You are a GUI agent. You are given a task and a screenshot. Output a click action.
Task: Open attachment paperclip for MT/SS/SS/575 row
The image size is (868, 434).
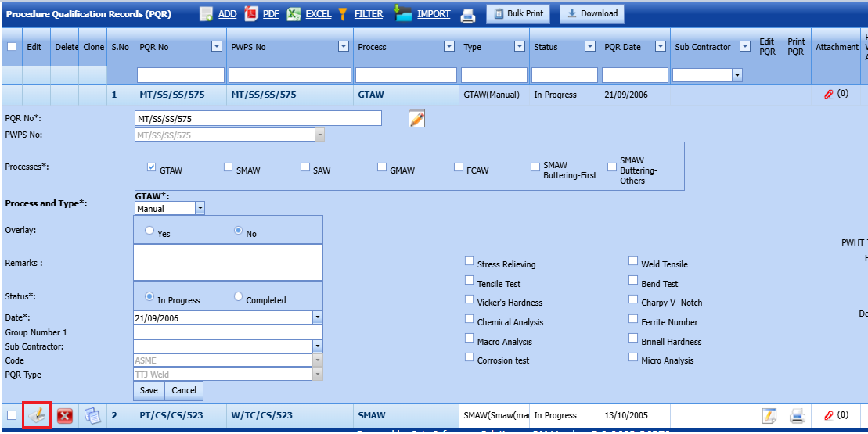click(x=829, y=95)
